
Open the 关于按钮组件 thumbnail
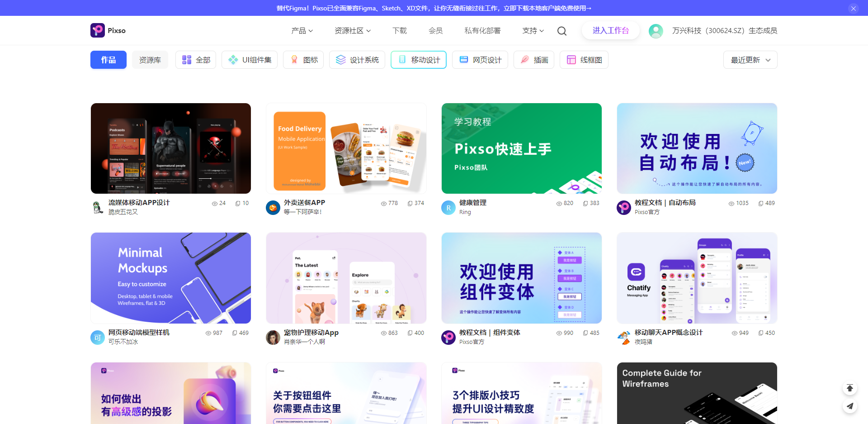[346, 393]
